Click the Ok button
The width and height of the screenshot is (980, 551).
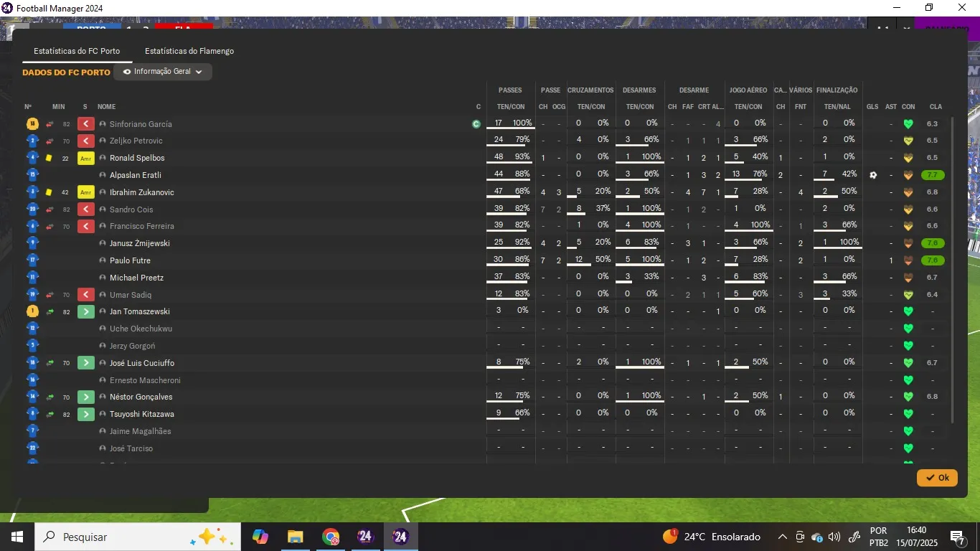[x=937, y=478]
